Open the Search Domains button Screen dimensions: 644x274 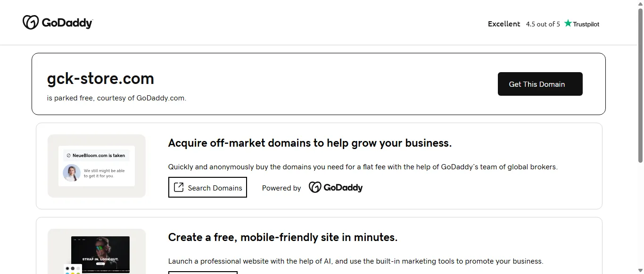pyautogui.click(x=207, y=187)
